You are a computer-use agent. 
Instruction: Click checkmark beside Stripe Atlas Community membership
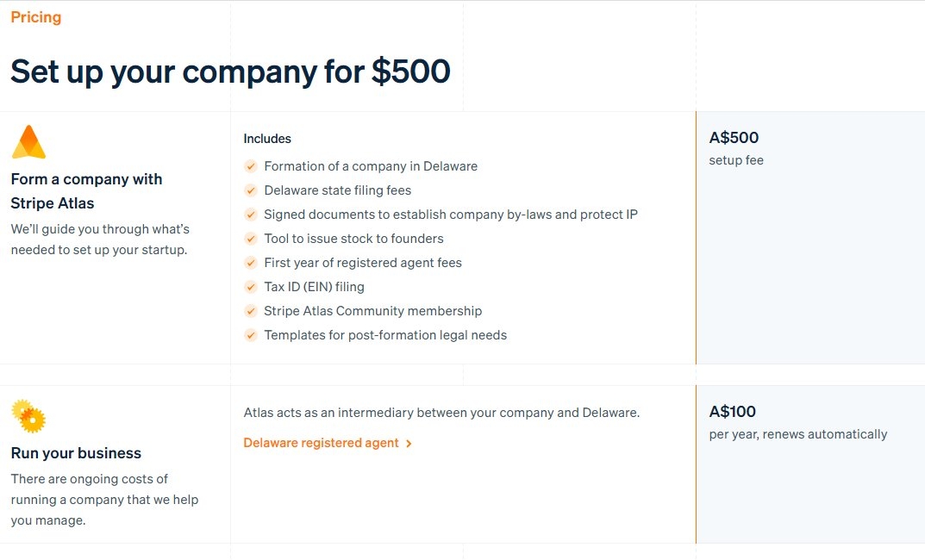(x=251, y=311)
